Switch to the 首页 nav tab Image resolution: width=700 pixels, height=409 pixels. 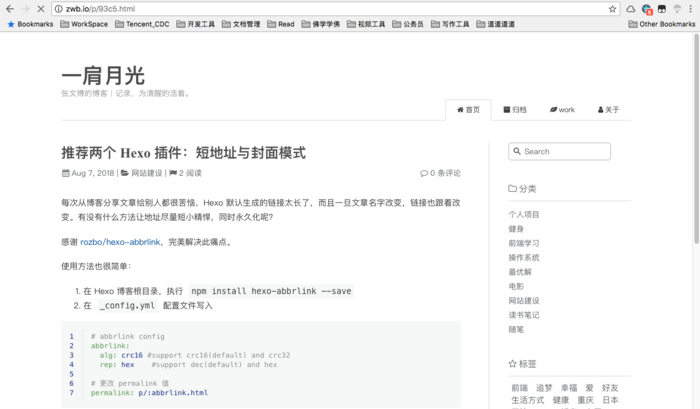coord(468,110)
